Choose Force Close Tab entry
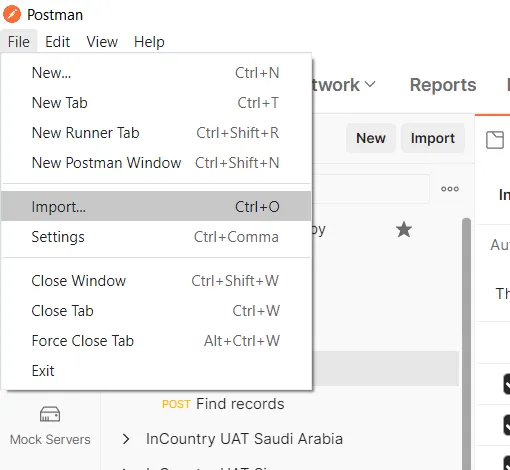Screen dimensions: 510x470 pos(156,341)
